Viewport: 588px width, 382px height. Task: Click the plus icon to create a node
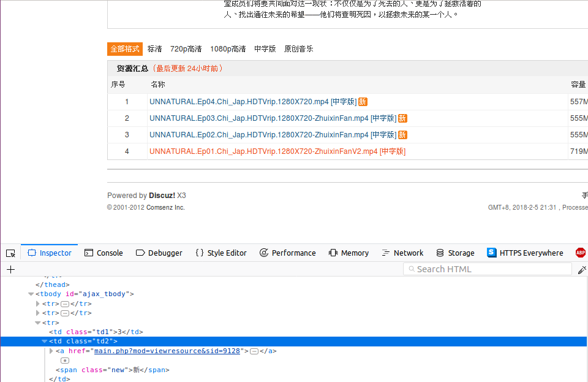(11, 269)
